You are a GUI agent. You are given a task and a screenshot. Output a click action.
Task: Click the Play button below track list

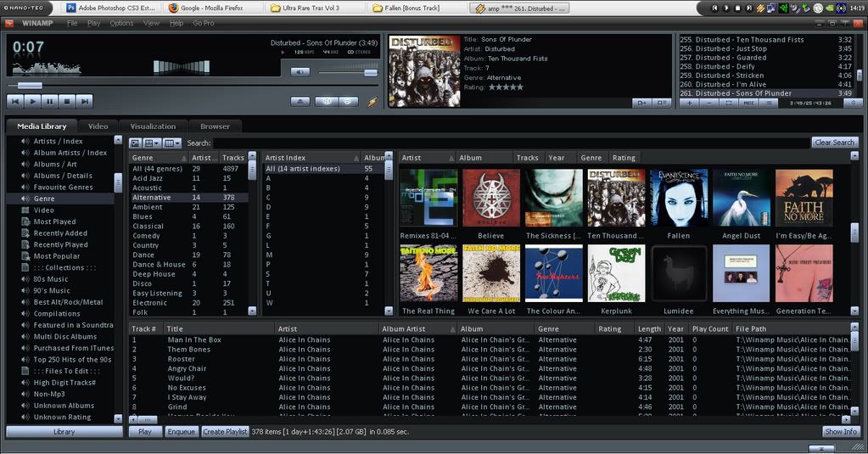click(x=145, y=431)
